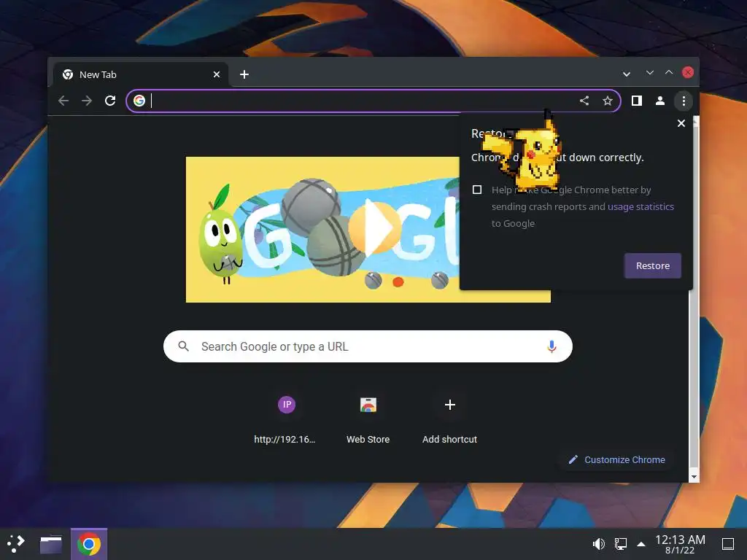Maximize the Chrome window

669,72
